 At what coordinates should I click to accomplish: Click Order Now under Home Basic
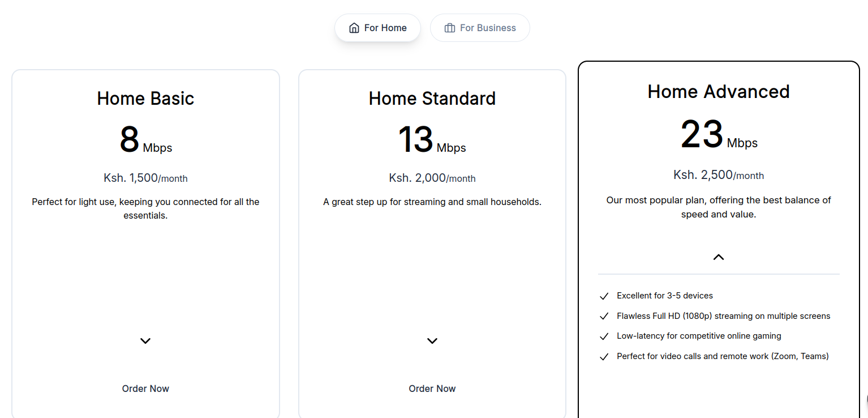point(145,389)
